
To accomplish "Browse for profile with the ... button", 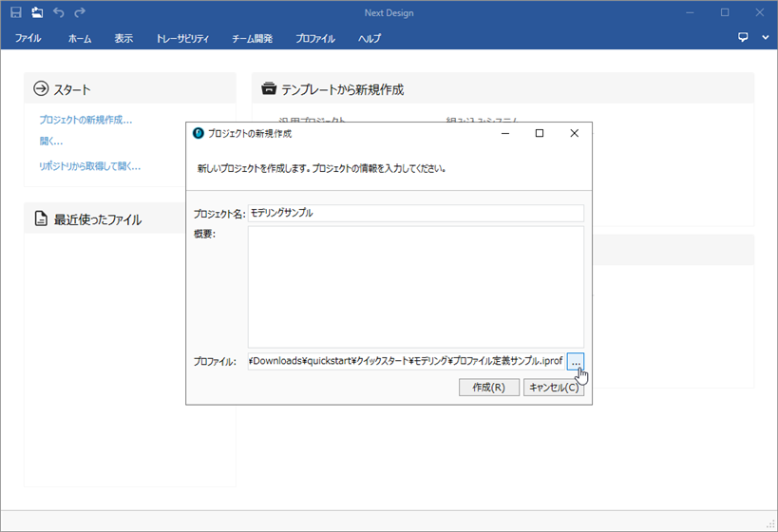I will (x=576, y=362).
